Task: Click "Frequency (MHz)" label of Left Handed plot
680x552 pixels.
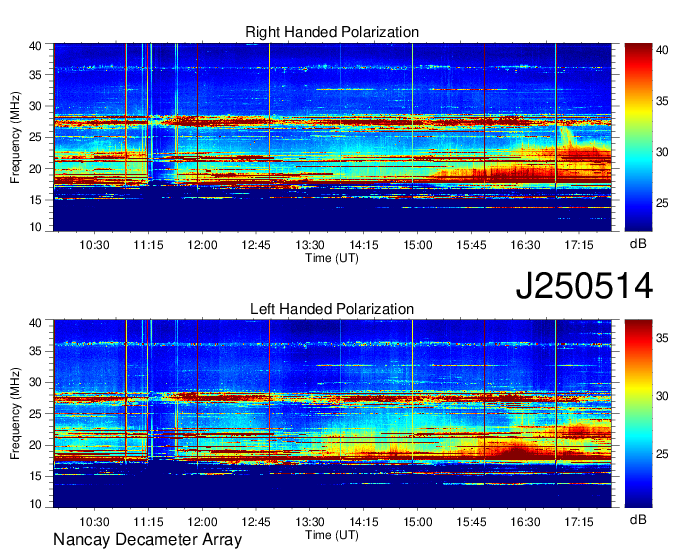Action: pyautogui.click(x=15, y=414)
